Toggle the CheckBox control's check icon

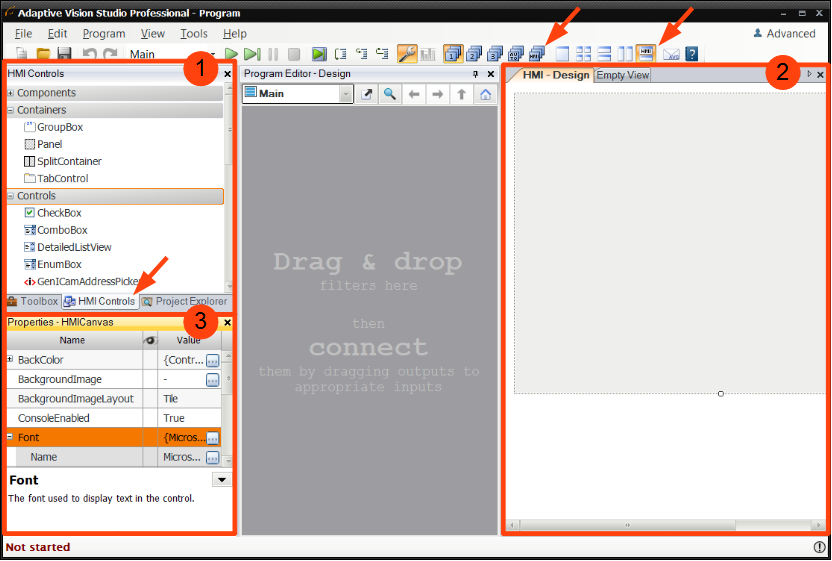(29, 213)
